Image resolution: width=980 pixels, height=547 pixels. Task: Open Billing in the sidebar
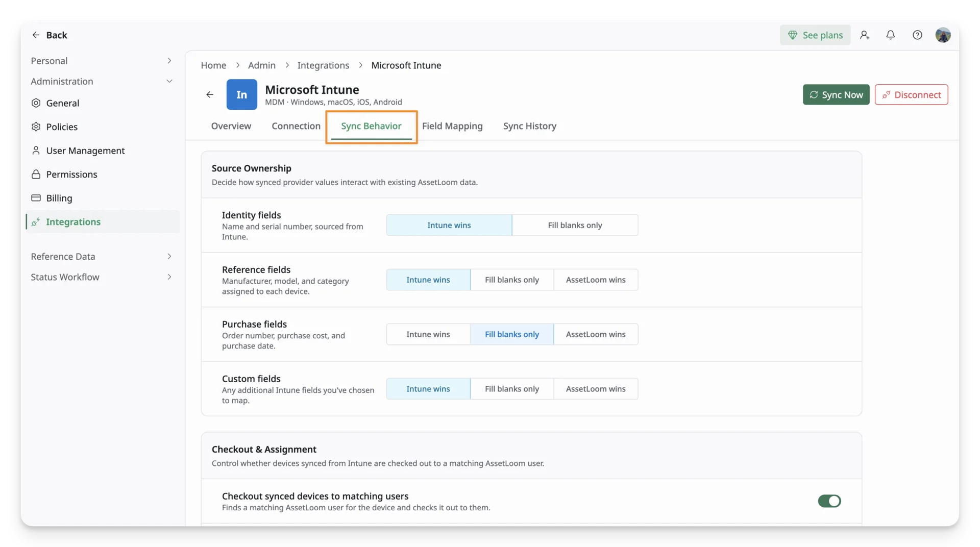tap(102, 198)
